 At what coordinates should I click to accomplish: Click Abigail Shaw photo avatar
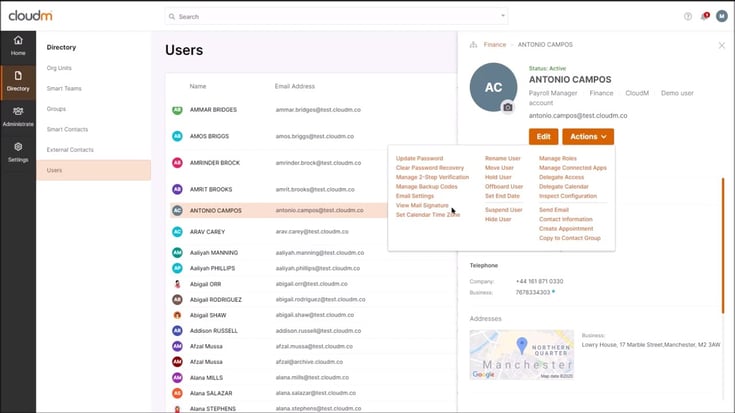point(177,315)
